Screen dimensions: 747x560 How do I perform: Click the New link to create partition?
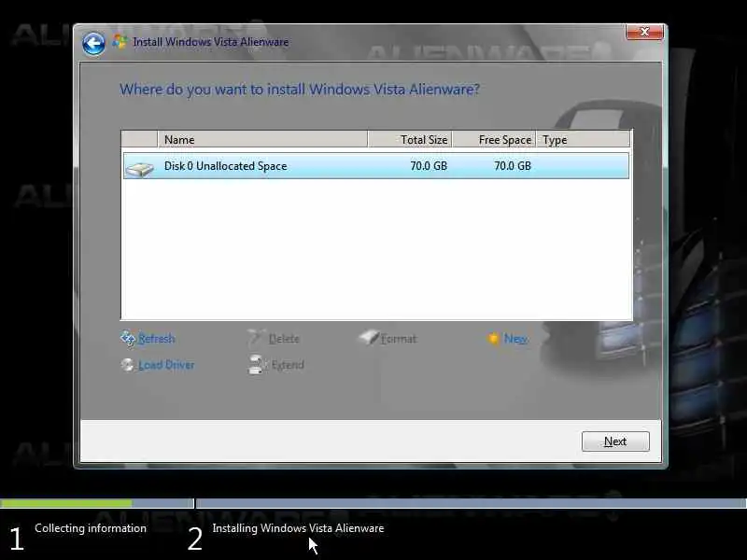coord(515,339)
